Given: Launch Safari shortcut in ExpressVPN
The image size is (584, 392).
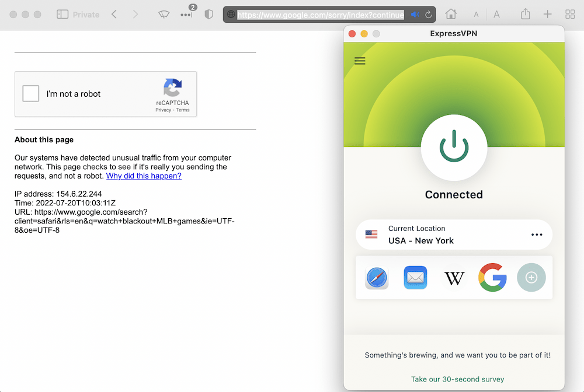Looking at the screenshot, I should [377, 278].
